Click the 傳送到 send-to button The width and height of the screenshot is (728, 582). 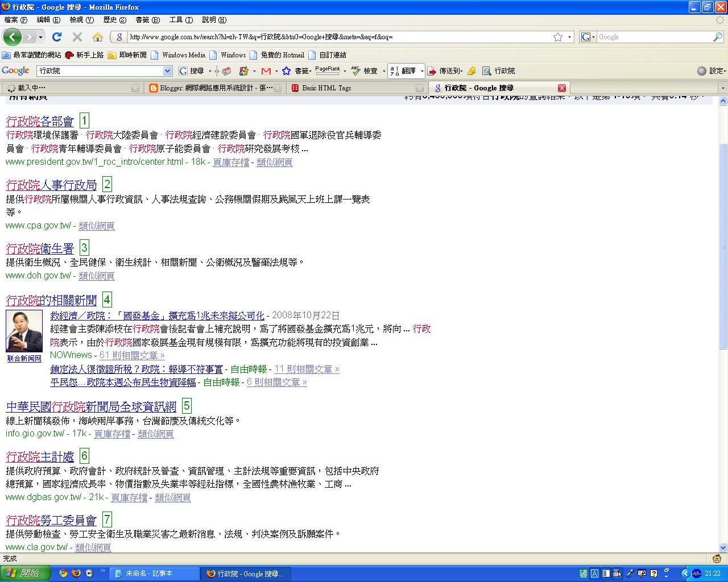pos(444,71)
